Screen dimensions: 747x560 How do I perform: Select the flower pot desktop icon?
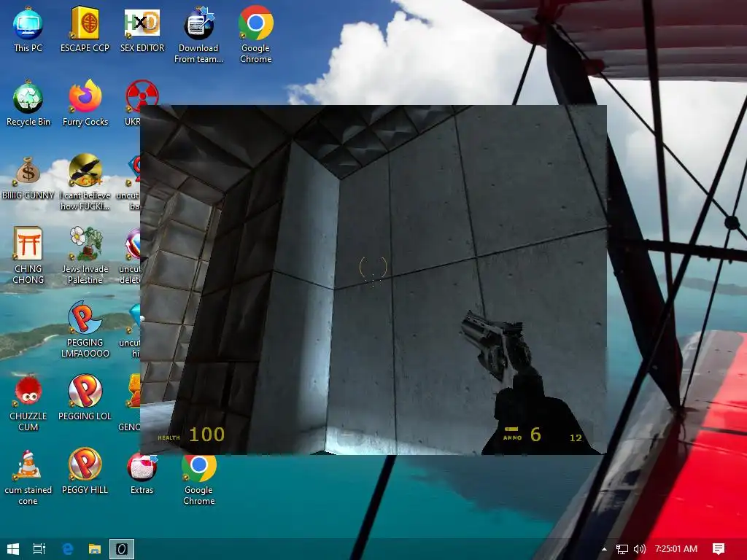(x=85, y=256)
